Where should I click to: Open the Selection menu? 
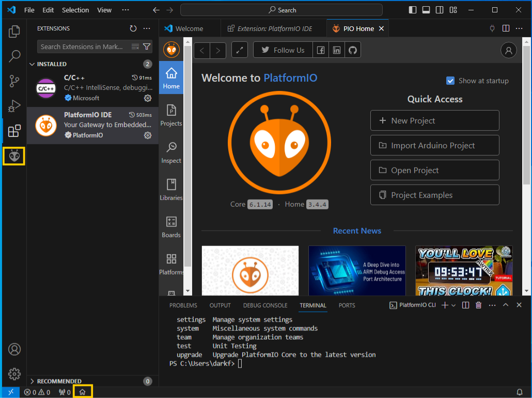point(75,10)
